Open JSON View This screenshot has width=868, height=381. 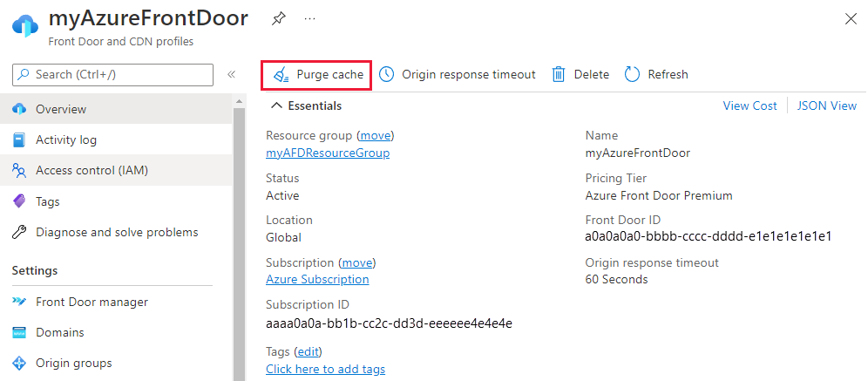(826, 105)
